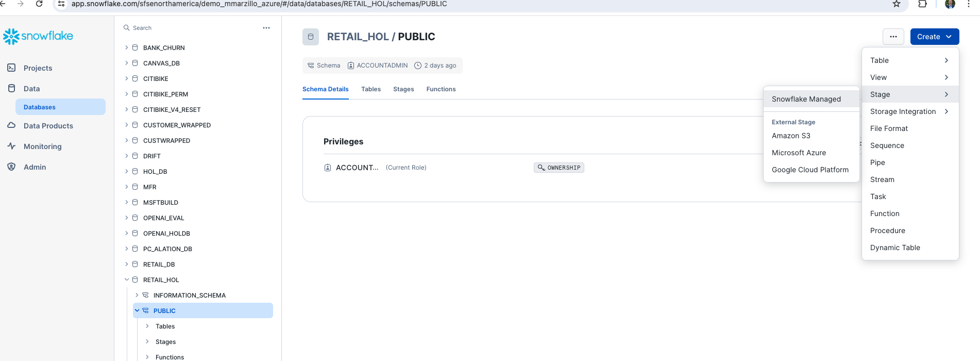Open Projects from the sidebar icon
This screenshot has height=361, width=980.
(x=11, y=68)
